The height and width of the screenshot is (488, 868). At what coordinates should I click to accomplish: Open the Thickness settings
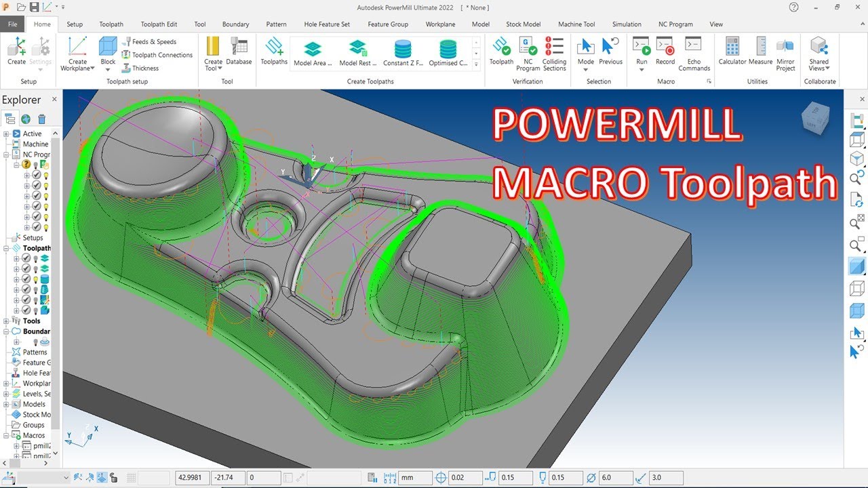point(140,68)
